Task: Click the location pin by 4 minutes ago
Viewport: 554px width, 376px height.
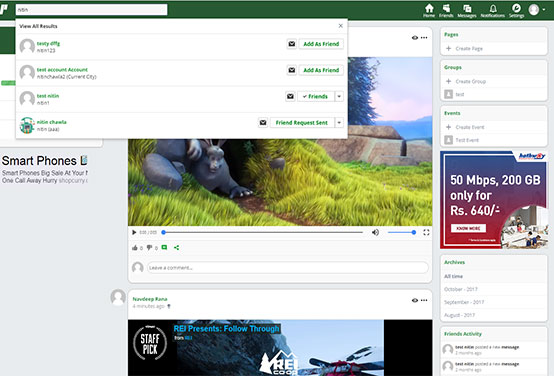Action: click(x=169, y=306)
